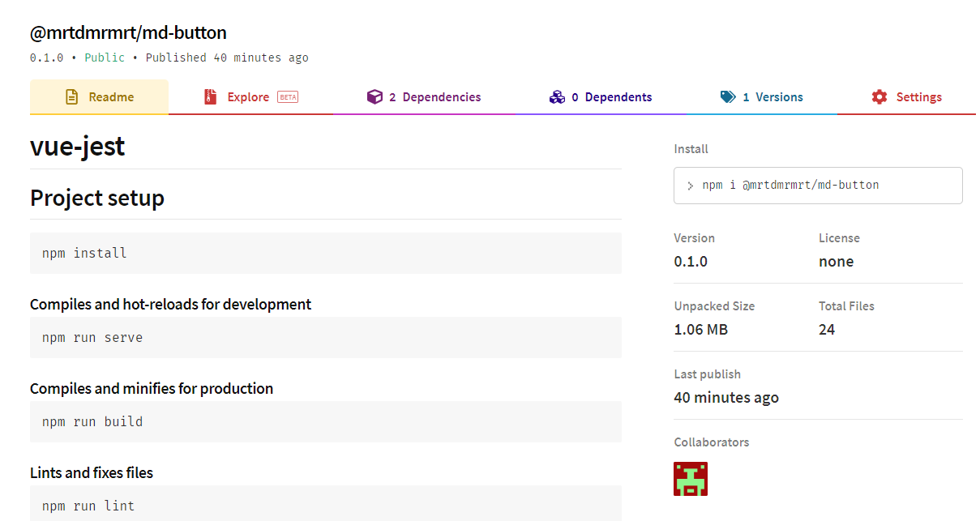Click the terminal prompt chevron in install box
Viewport: 980px width, 521px height.
(x=690, y=185)
